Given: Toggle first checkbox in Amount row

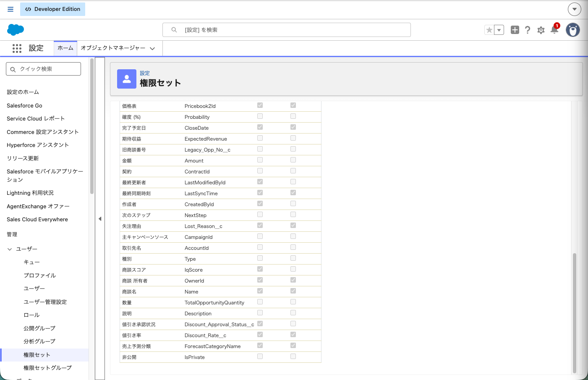Looking at the screenshot, I should [x=260, y=160].
